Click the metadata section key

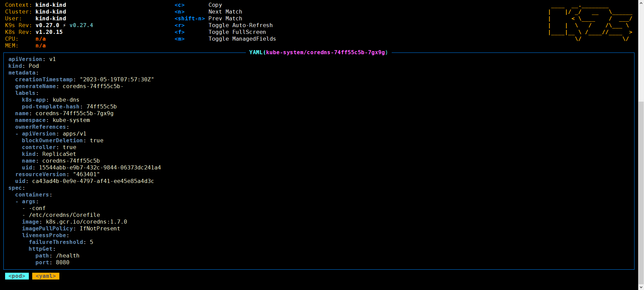coord(22,73)
